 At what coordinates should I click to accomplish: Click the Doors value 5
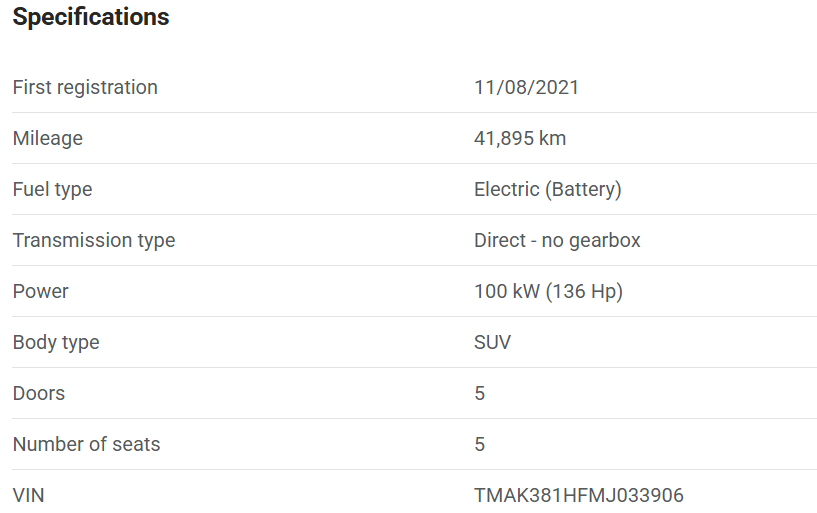coord(479,393)
